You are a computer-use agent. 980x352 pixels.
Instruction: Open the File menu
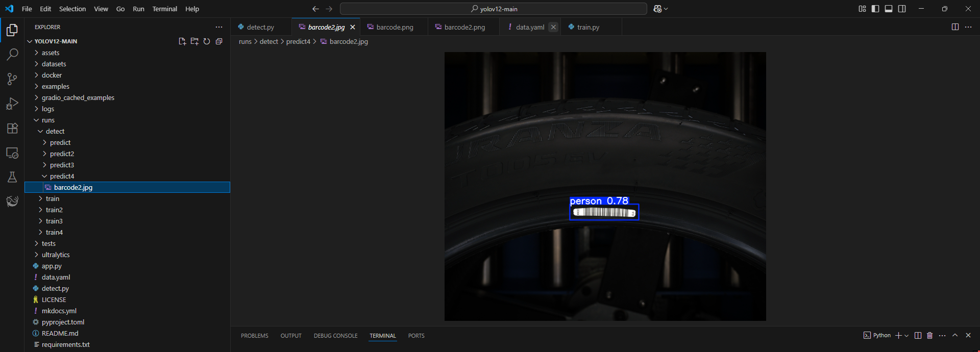[27, 9]
